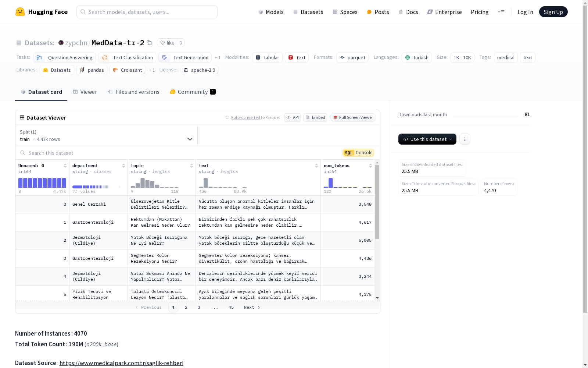Open the Files and versions tab
588x368 pixels.
point(133,92)
